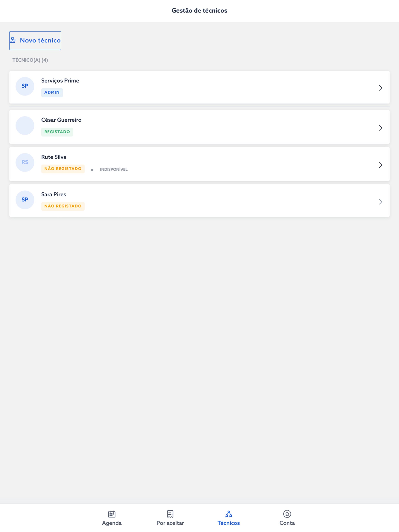Open the Por aceitar receipt icon
This screenshot has height=532, width=399.
(x=170, y=514)
